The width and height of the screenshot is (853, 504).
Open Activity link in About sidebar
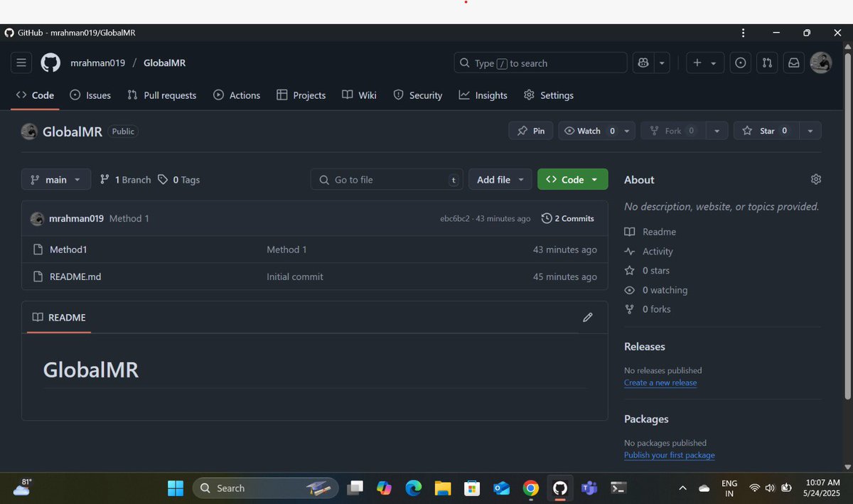pyautogui.click(x=648, y=251)
